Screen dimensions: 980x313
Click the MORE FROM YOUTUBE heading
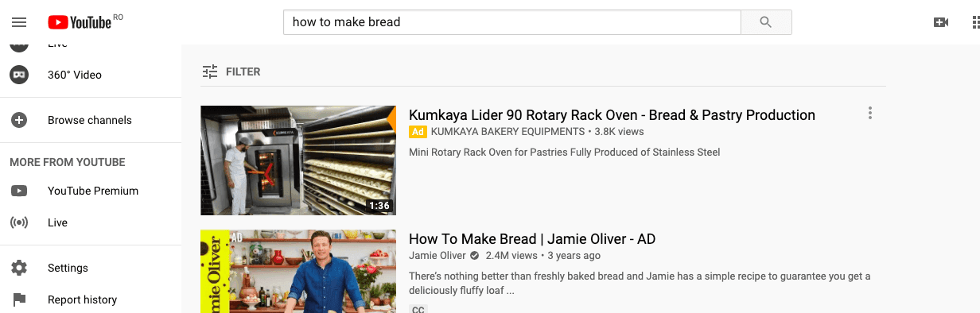click(68, 162)
